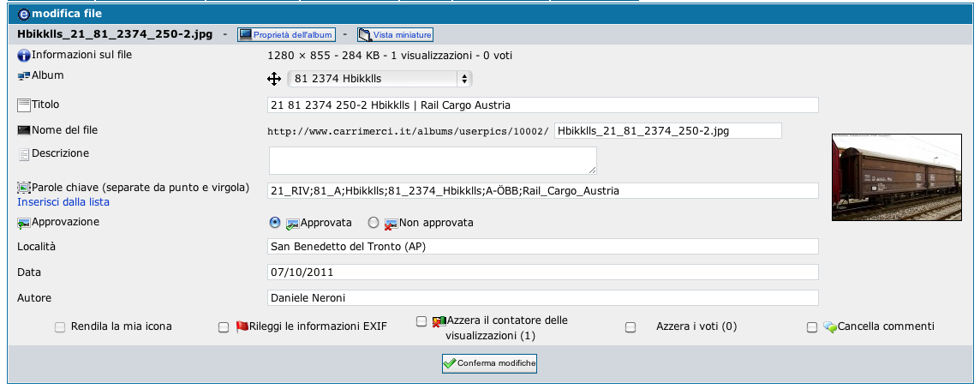Enable Rileggi le informazioni EXIF checkbox
The height and width of the screenshot is (389, 980).
pos(224,327)
